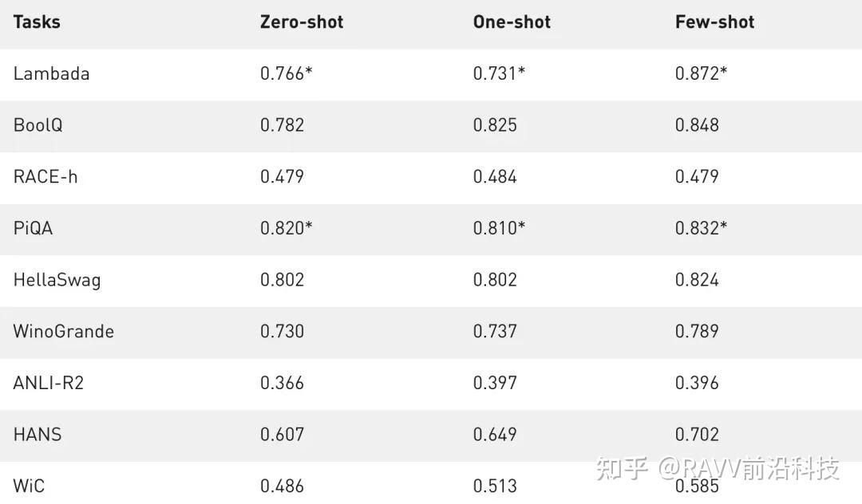The image size is (862, 504).
Task: Click the Tasks column header
Action: [37, 22]
